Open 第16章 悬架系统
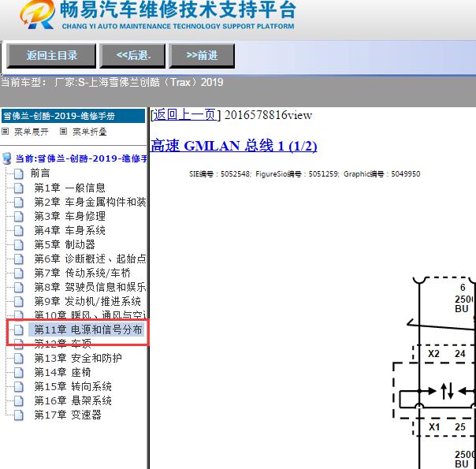 [73, 400]
